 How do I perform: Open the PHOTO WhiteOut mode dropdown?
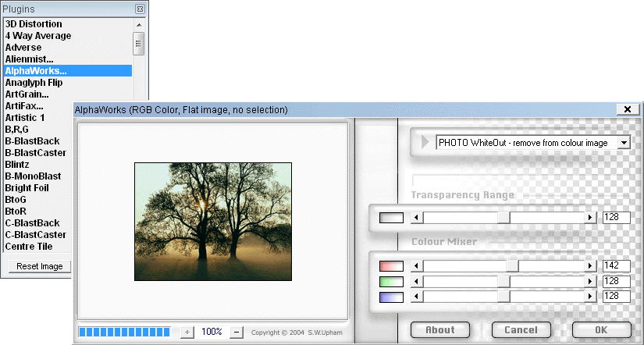point(624,143)
